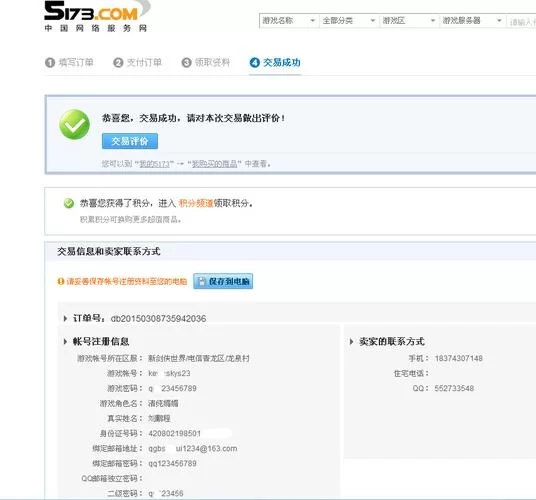Click the 交易信息和卖家联系方式 heading
The image size is (536, 500).
pyautogui.click(x=109, y=252)
